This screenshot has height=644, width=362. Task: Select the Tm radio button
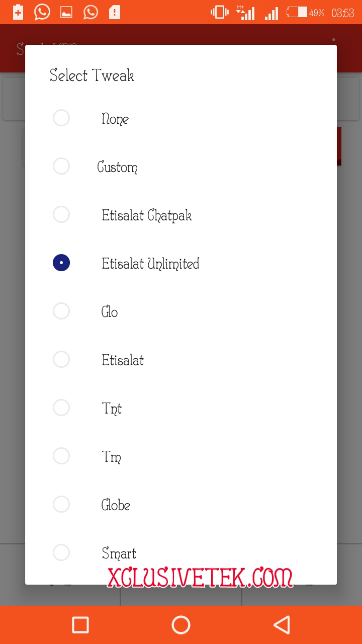[61, 456]
